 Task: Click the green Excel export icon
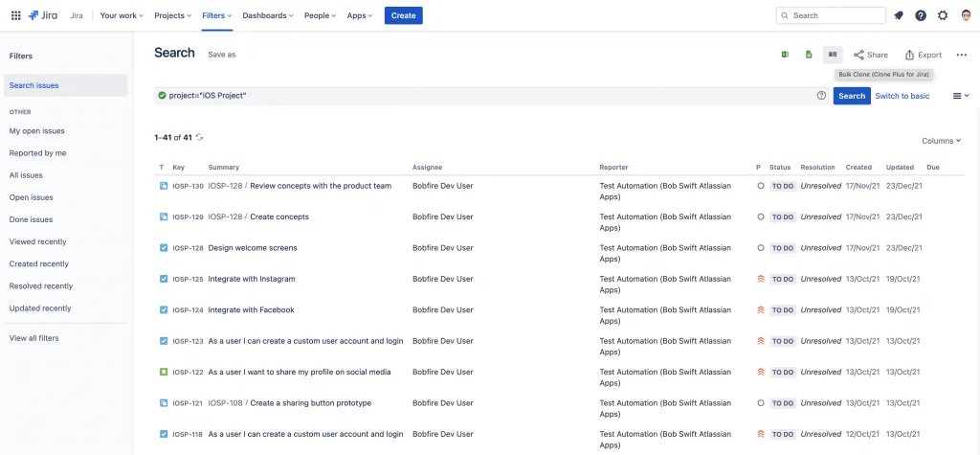(785, 55)
